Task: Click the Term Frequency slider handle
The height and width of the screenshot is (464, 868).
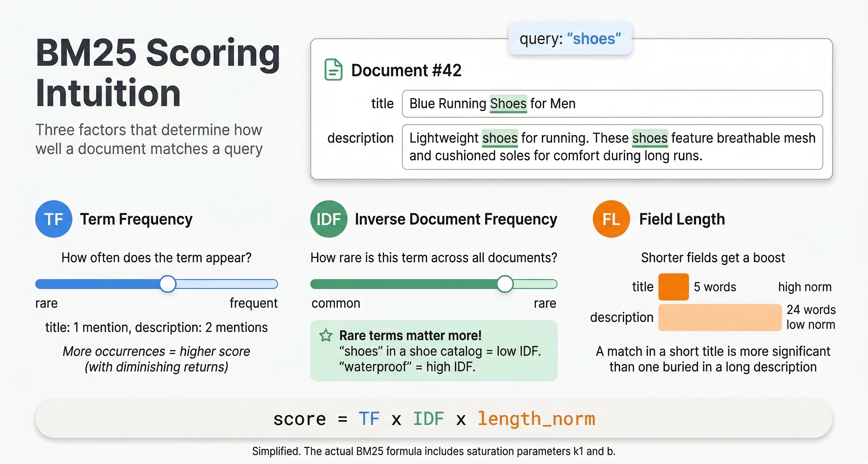Action: (168, 284)
